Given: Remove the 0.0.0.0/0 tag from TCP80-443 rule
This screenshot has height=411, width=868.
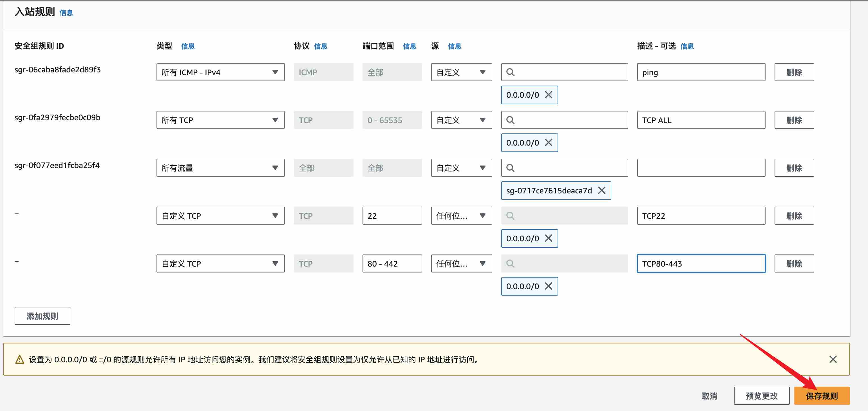Looking at the screenshot, I should point(549,286).
